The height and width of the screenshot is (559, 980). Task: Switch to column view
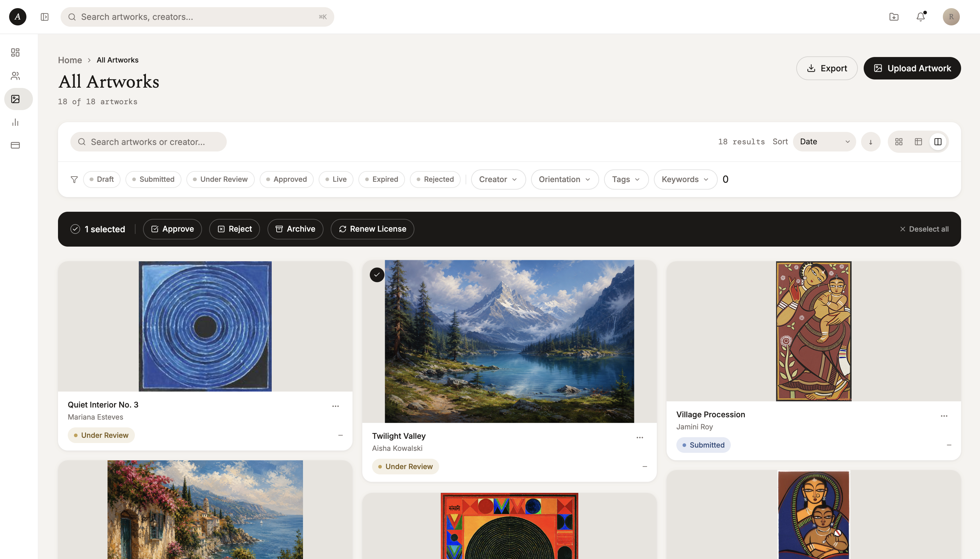(x=937, y=142)
